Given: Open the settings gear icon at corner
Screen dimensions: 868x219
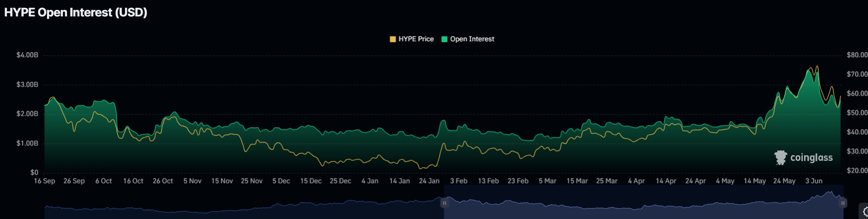Looking at the screenshot, I should point(865,212).
